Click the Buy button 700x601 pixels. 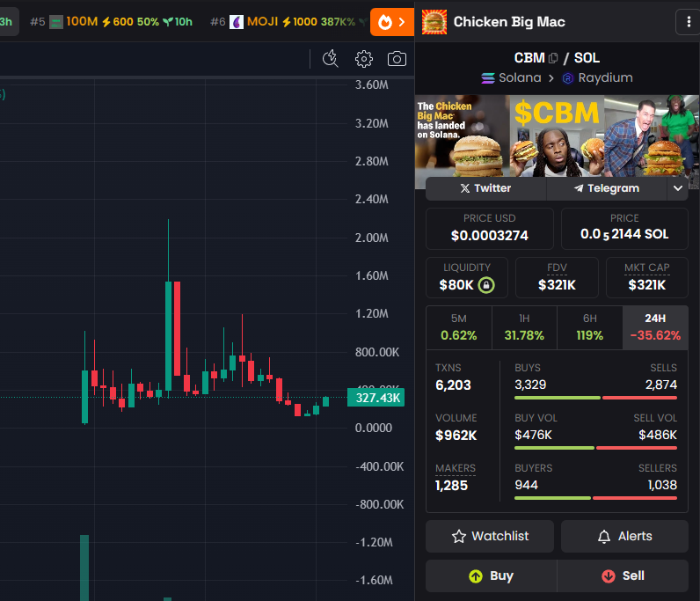click(x=491, y=575)
